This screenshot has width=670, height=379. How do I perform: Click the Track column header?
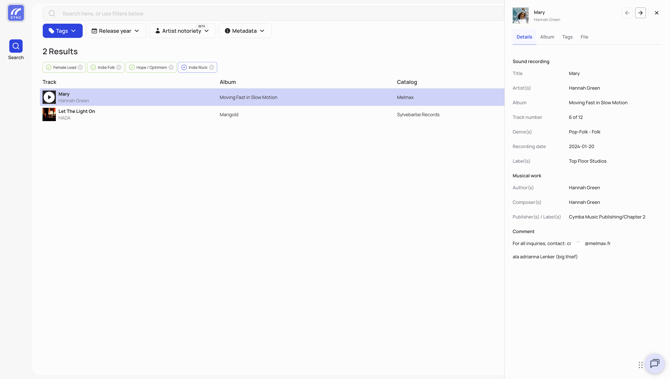(49, 82)
